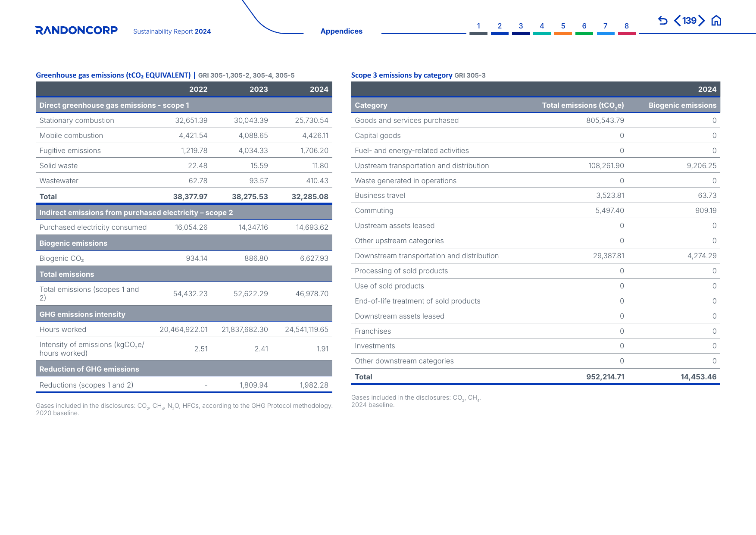Click the Appendices section label

(341, 31)
